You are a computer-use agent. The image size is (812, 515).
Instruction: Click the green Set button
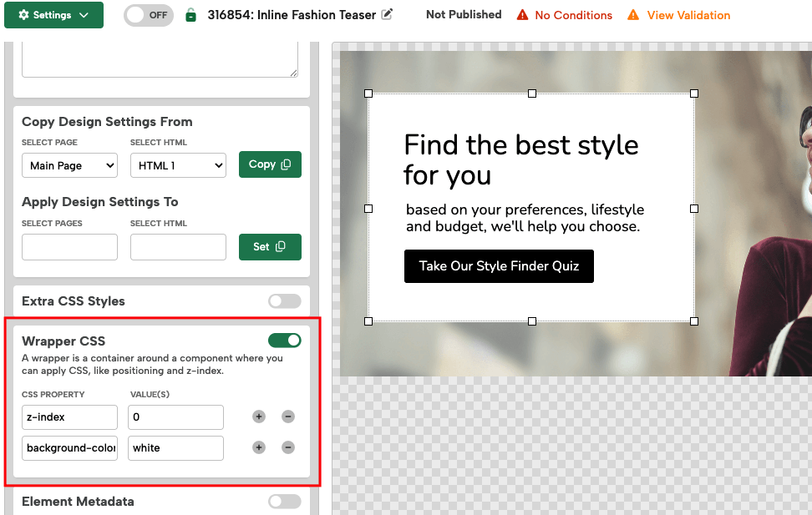coord(270,246)
